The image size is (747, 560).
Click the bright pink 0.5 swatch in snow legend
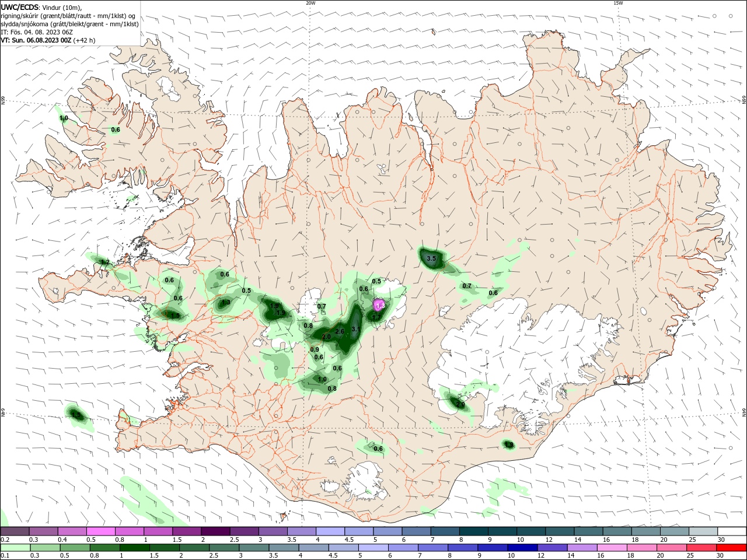pyautogui.click(x=101, y=531)
